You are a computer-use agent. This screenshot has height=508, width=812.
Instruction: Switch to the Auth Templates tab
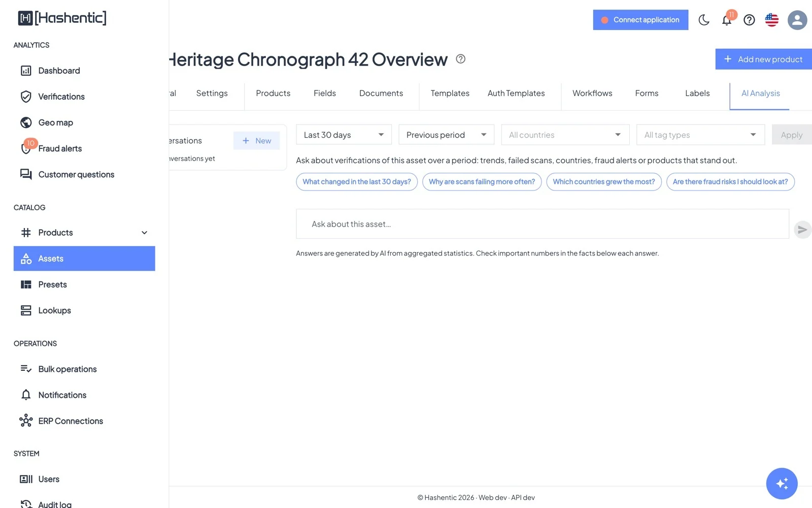pyautogui.click(x=516, y=93)
